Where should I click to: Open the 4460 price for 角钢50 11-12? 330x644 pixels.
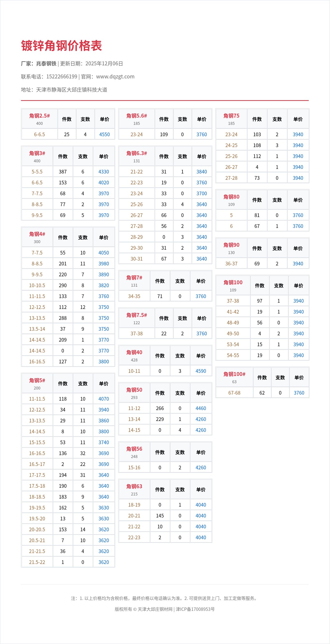(201, 408)
